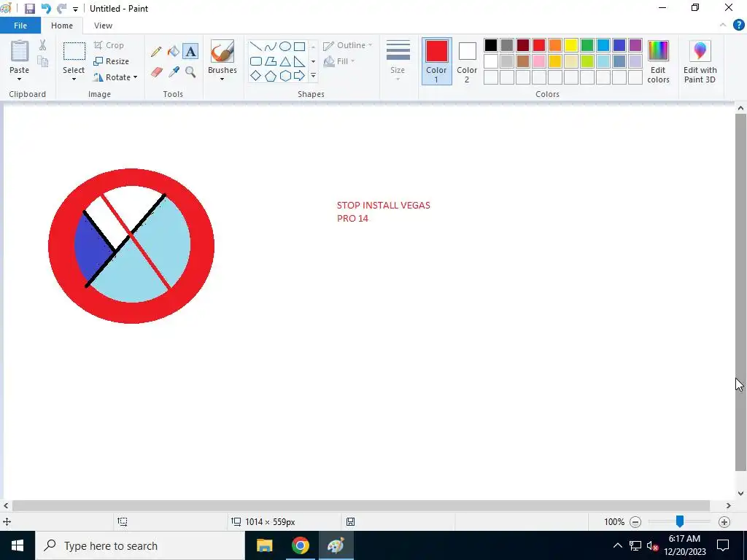
Task: Activate Color 2 selector
Action: pos(467,61)
